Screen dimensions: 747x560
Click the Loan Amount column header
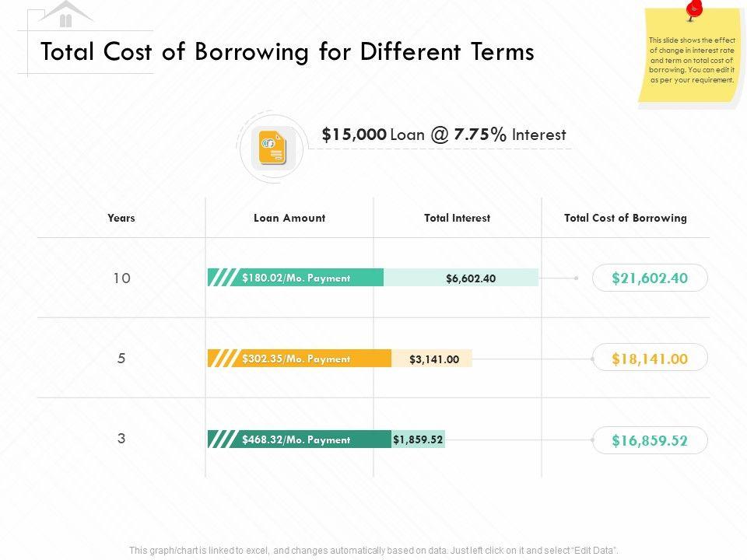click(289, 218)
